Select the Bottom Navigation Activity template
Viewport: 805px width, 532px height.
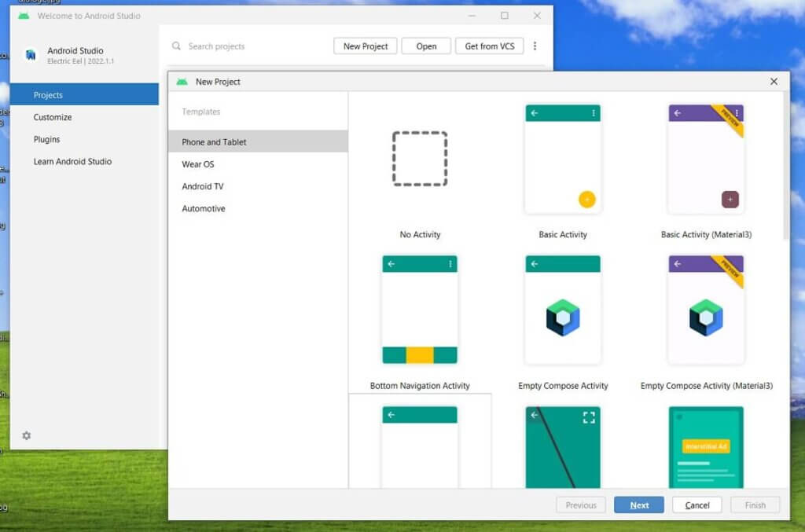click(x=420, y=310)
